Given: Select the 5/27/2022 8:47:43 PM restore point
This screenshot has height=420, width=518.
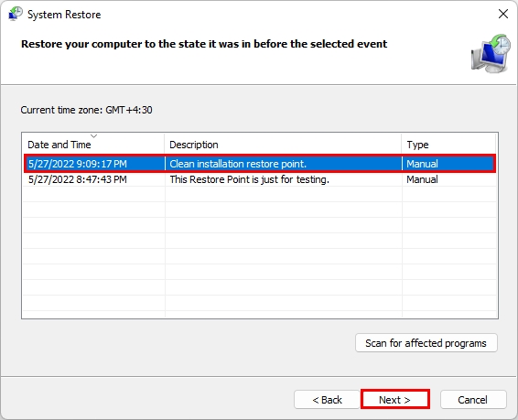Looking at the screenshot, I should point(260,179).
